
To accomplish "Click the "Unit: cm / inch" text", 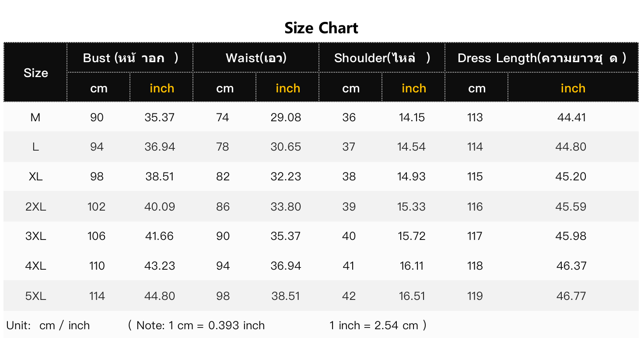I will [x=48, y=325].
